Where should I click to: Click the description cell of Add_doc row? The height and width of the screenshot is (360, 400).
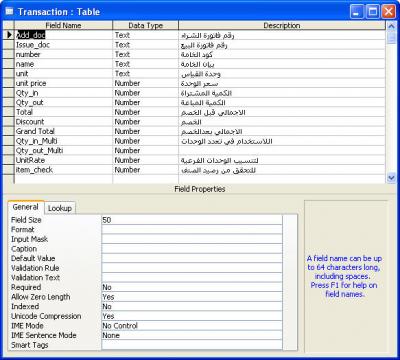[282, 35]
